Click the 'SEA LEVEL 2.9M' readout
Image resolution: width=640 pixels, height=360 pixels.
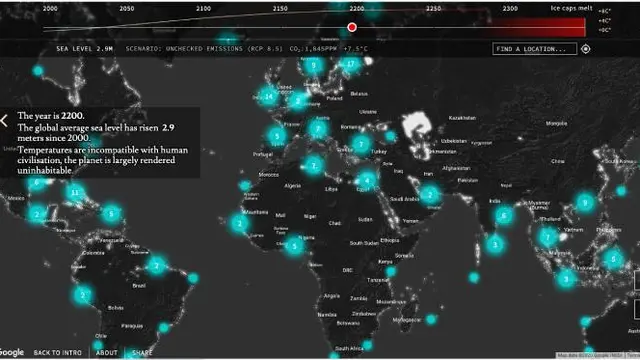point(84,49)
